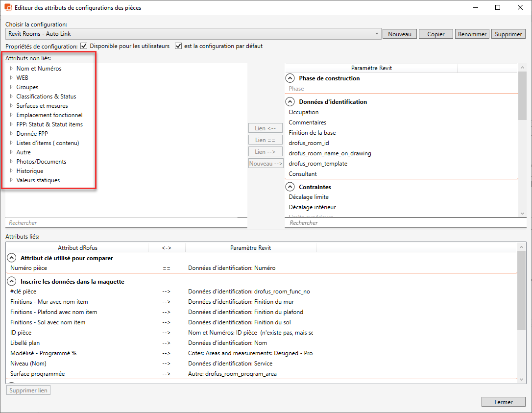Image resolution: width=532 pixels, height=413 pixels.
Task: Click the Rechercher field under unlinked attributes
Action: pyautogui.click(x=126, y=223)
